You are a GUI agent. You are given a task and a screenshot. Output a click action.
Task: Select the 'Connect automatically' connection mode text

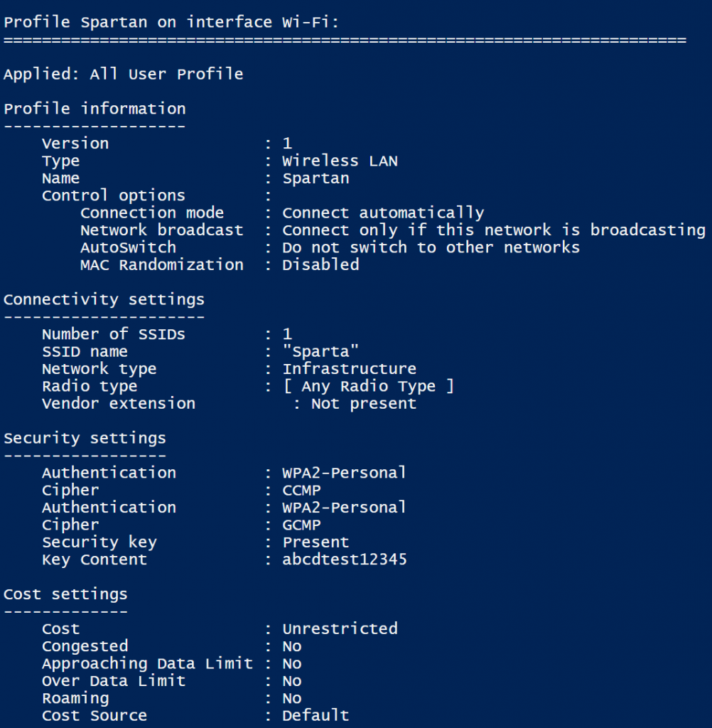(383, 213)
